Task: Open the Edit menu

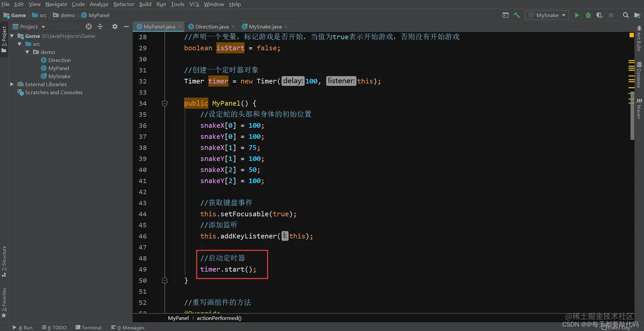Action: [x=19, y=4]
